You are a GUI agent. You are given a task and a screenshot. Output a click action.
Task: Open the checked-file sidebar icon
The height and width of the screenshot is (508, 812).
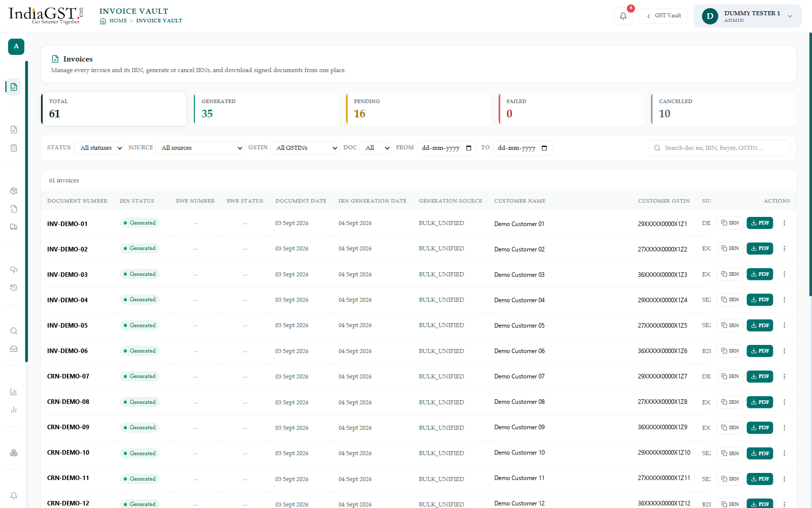pyautogui.click(x=14, y=209)
